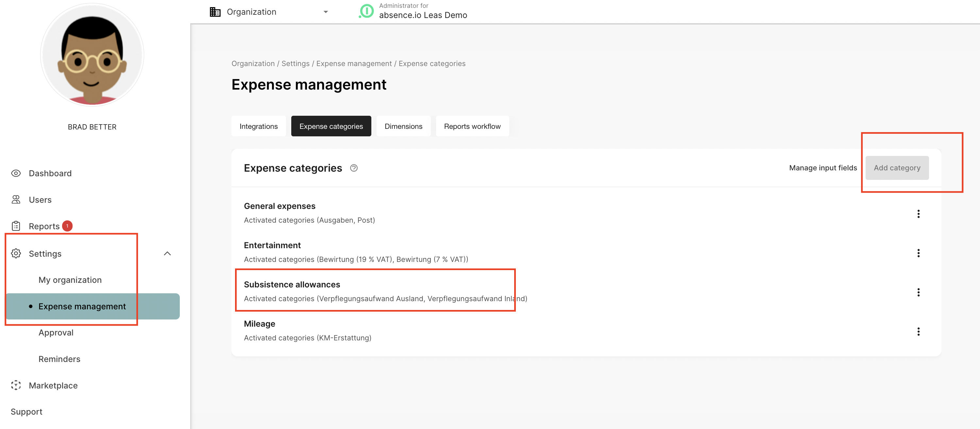The height and width of the screenshot is (429, 980).
Task: Open the Settings breadcrumb link
Action: pos(295,63)
